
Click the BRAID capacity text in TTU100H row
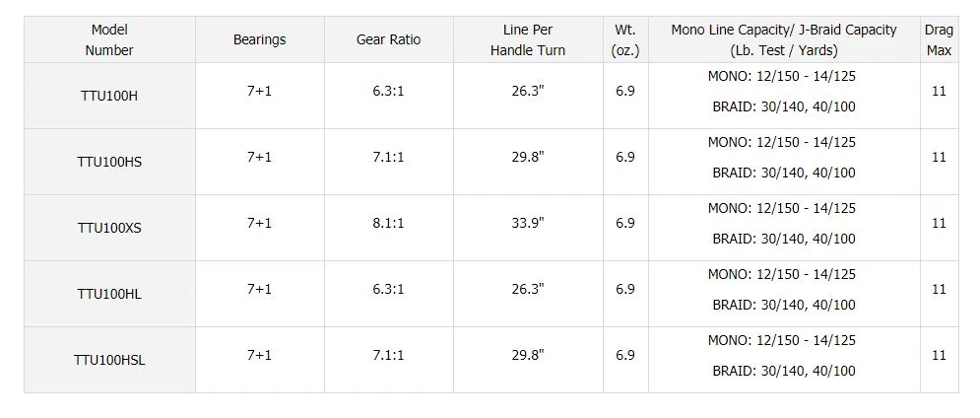pos(784,106)
